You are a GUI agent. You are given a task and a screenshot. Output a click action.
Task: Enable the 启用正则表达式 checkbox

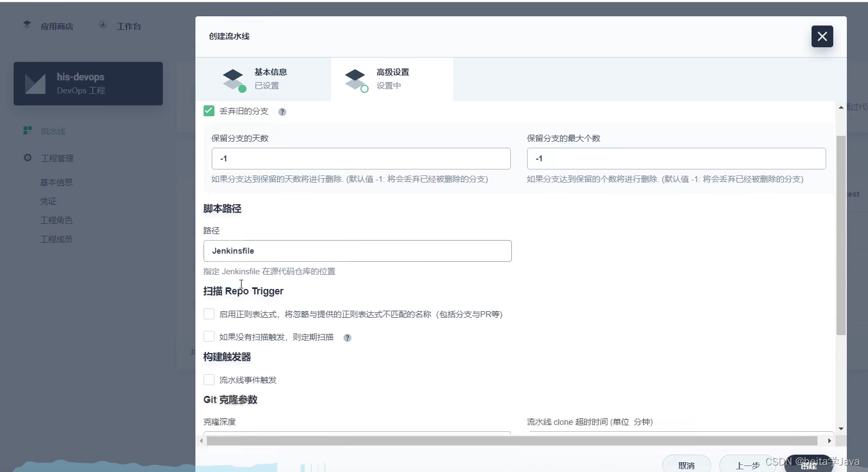point(209,314)
